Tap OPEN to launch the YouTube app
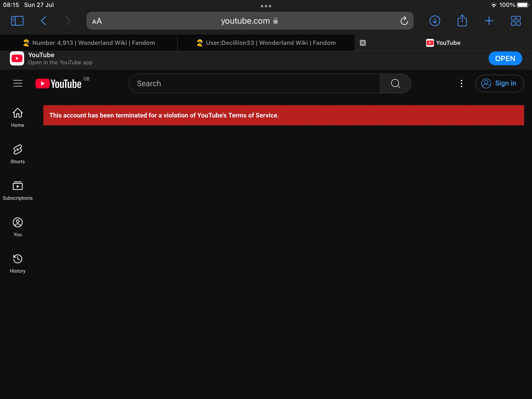The width and height of the screenshot is (532, 399). 505,58
